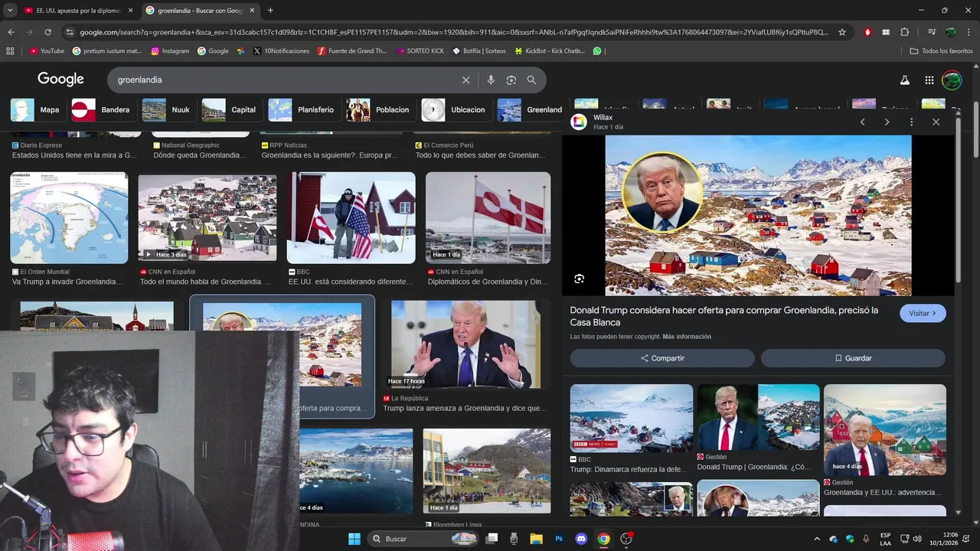Filter images by the Planisferio chip
980x551 pixels.
(x=303, y=109)
